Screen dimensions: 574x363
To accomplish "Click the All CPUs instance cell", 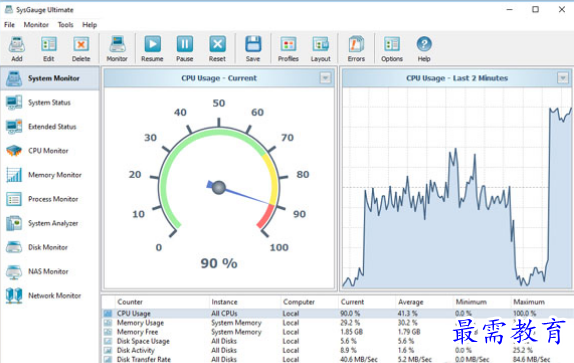I will [x=224, y=314].
